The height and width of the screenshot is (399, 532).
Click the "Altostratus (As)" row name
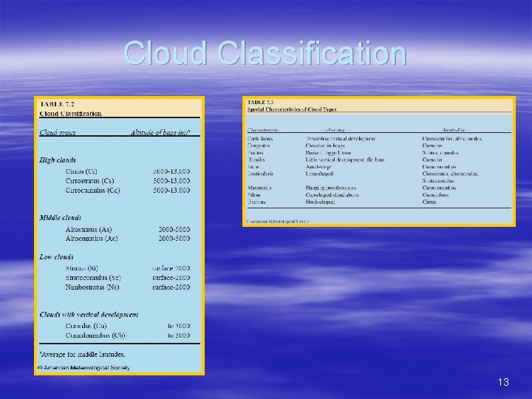[89, 230]
